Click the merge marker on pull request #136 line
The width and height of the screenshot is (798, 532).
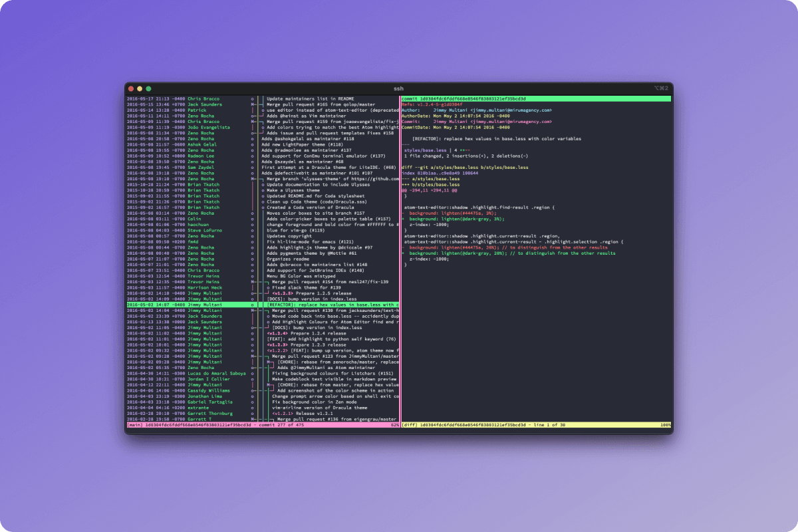tap(253, 419)
